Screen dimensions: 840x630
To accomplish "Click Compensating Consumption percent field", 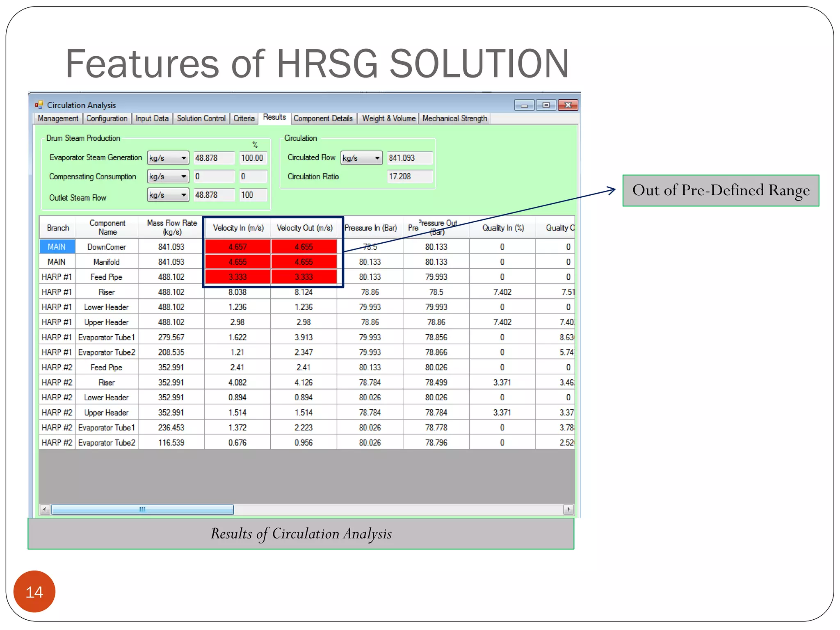I will pyautogui.click(x=253, y=176).
